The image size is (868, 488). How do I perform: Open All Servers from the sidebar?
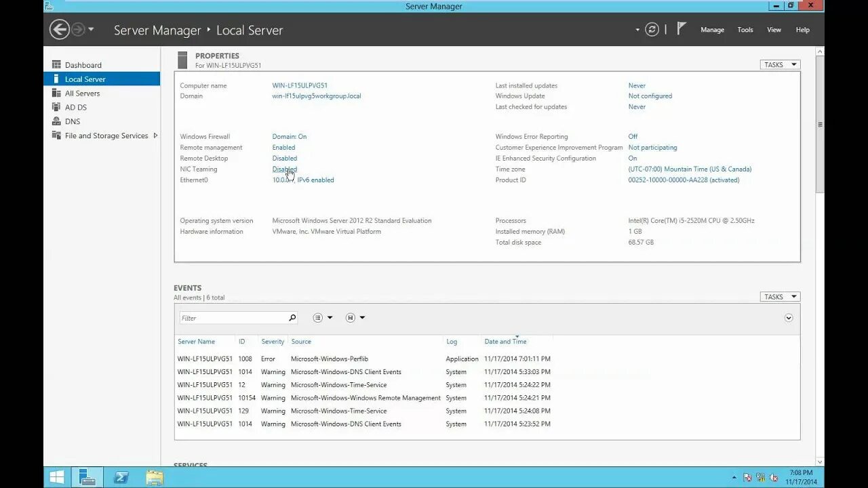point(81,93)
